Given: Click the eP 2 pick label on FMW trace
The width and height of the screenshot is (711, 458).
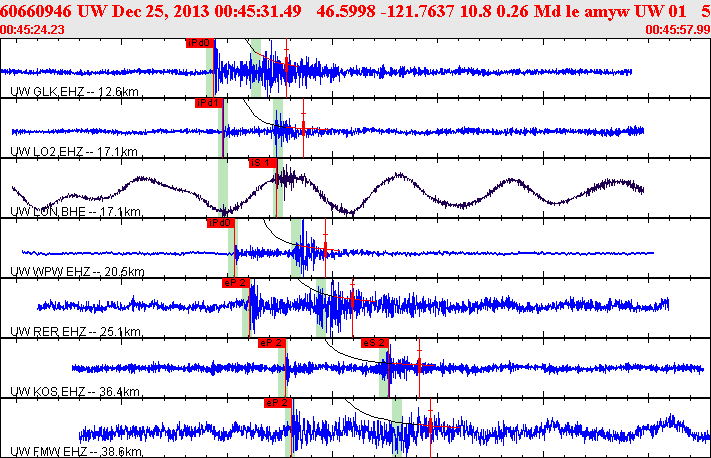Looking at the screenshot, I should point(278,403).
